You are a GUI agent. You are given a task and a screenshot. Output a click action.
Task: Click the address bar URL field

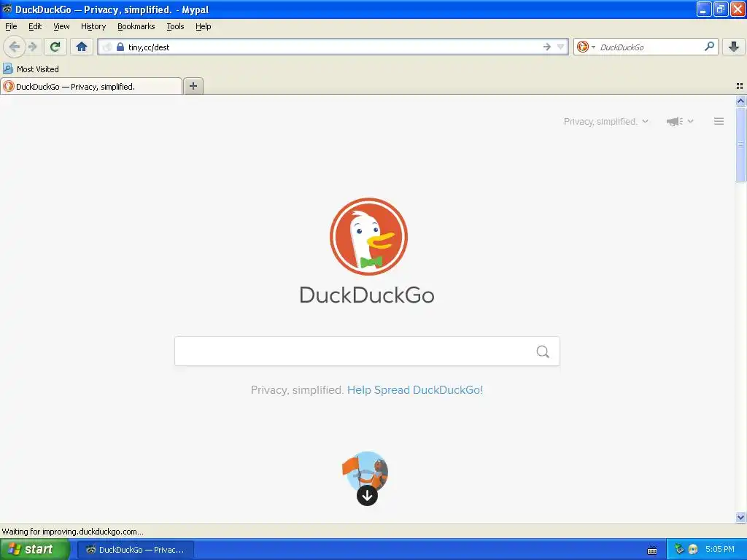point(333,47)
